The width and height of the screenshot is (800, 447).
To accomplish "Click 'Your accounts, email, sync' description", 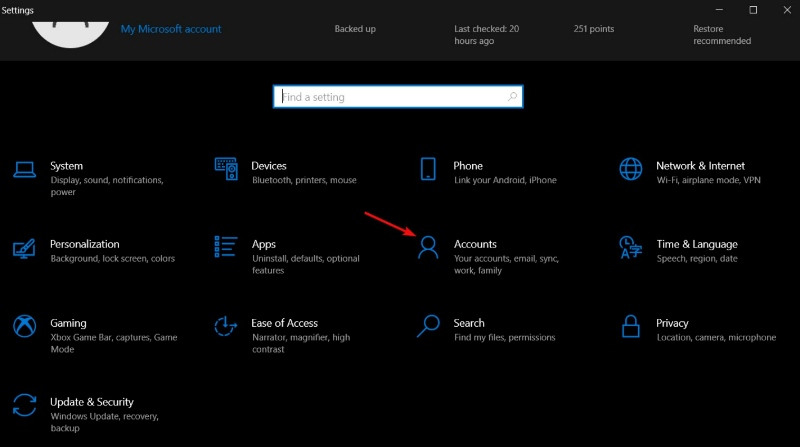I will [x=506, y=264].
